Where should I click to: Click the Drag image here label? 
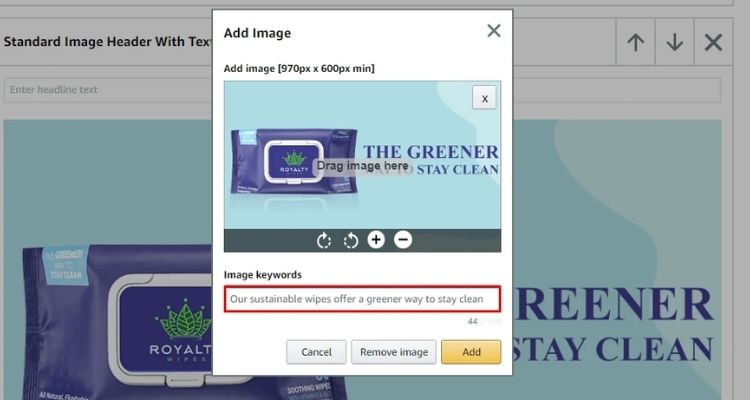pyautogui.click(x=363, y=166)
